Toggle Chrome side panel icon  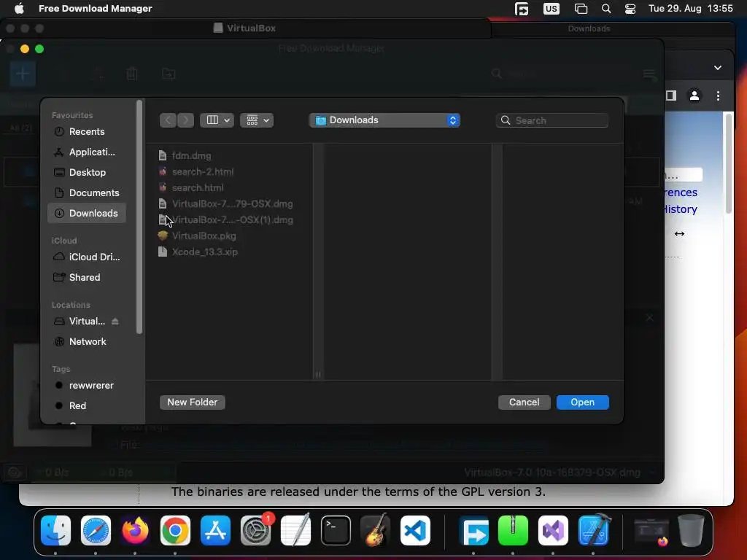point(671,96)
